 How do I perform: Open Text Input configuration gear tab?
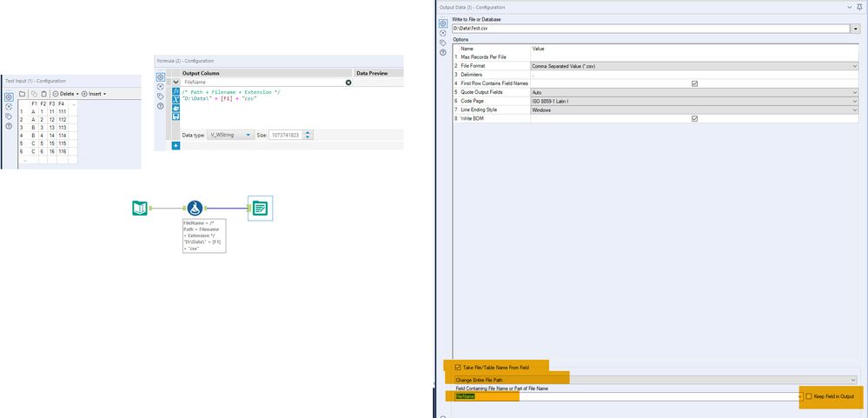pyautogui.click(x=9, y=96)
